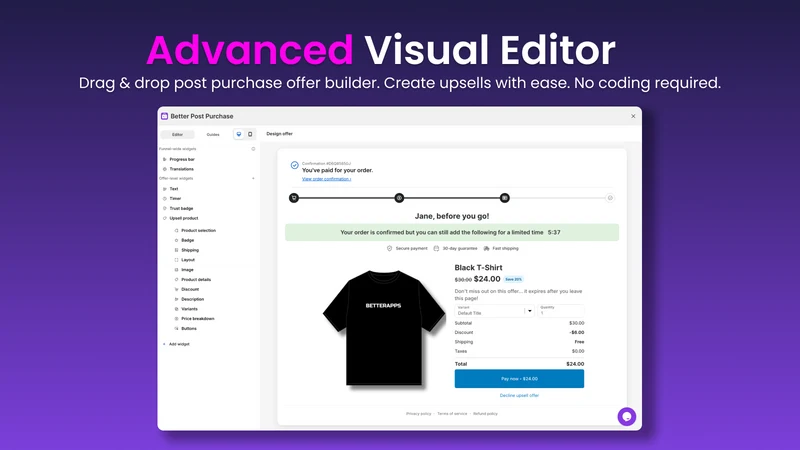Image resolution: width=800 pixels, height=450 pixels.
Task: Click the Fast shipping truck icon
Action: [486, 248]
